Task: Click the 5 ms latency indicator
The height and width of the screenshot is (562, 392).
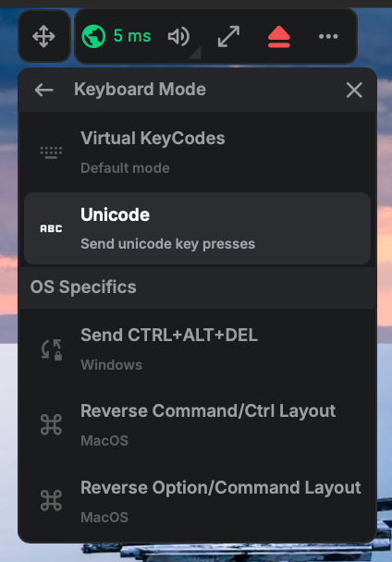Action: tap(132, 36)
